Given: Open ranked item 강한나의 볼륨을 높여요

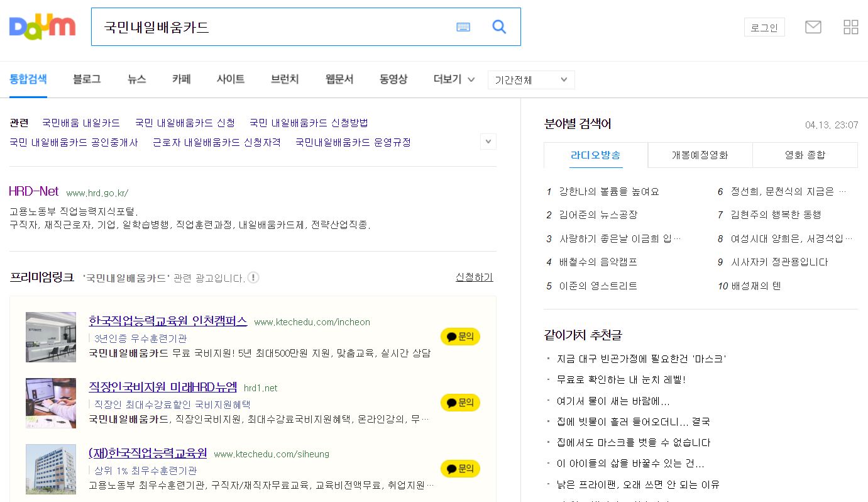Looking at the screenshot, I should [609, 191].
